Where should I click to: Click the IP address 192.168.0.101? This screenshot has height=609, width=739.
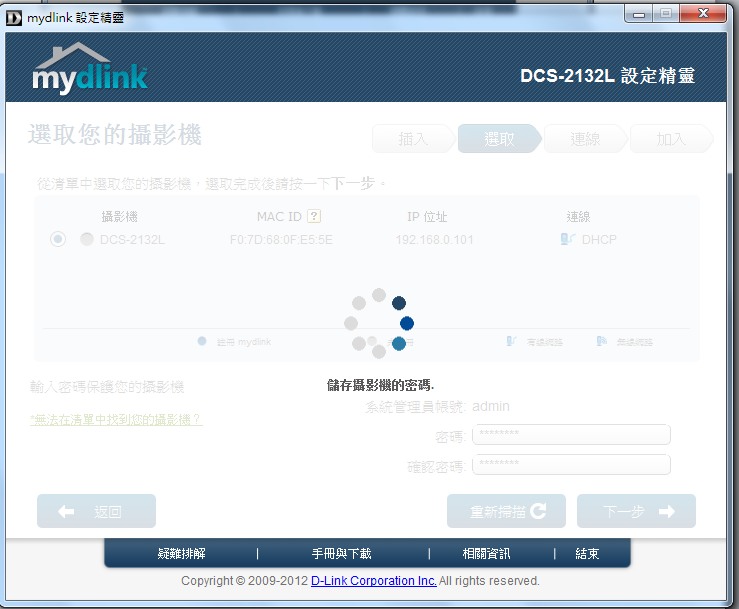(435, 240)
